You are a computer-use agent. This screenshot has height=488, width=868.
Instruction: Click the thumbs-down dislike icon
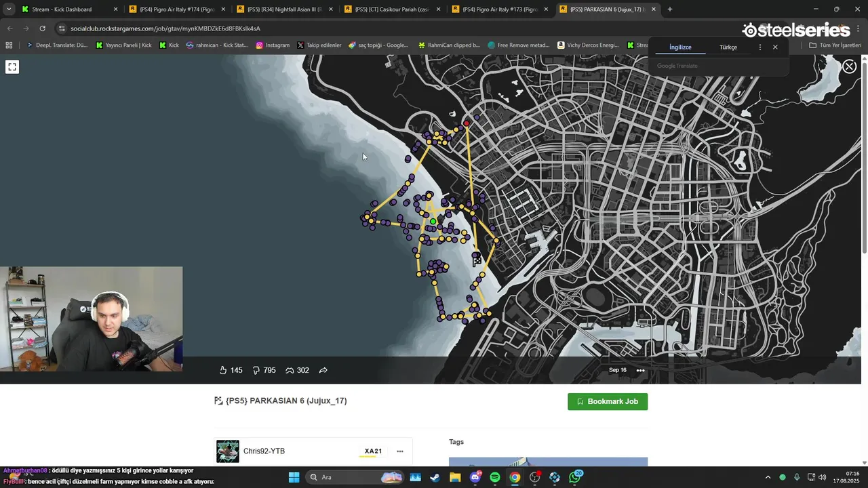[256, 370]
